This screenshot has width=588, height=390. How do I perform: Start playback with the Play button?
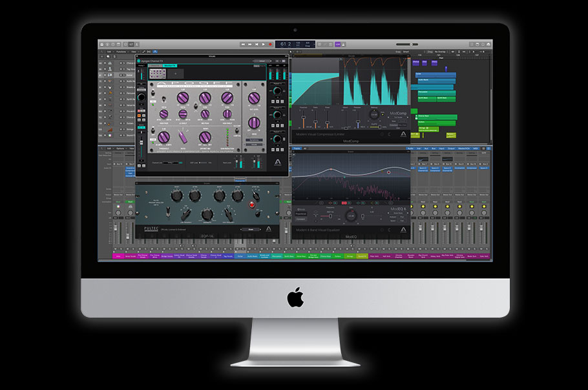tap(263, 44)
